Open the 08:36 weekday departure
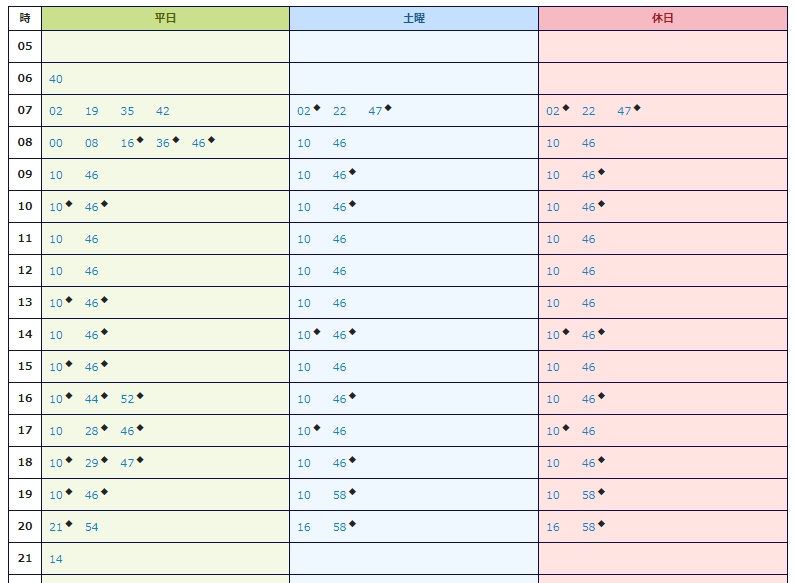Viewport: 796px width, 583px height. tap(163, 144)
